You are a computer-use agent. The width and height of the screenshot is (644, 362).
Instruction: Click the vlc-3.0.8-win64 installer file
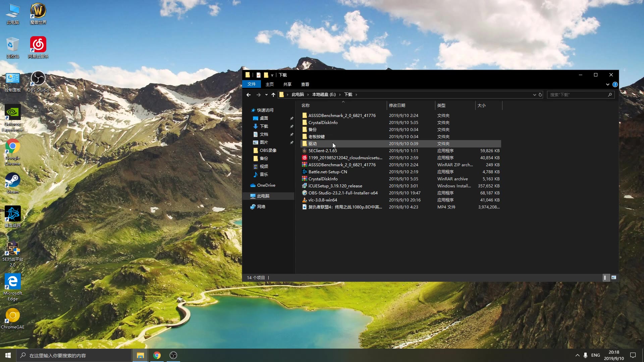(323, 200)
